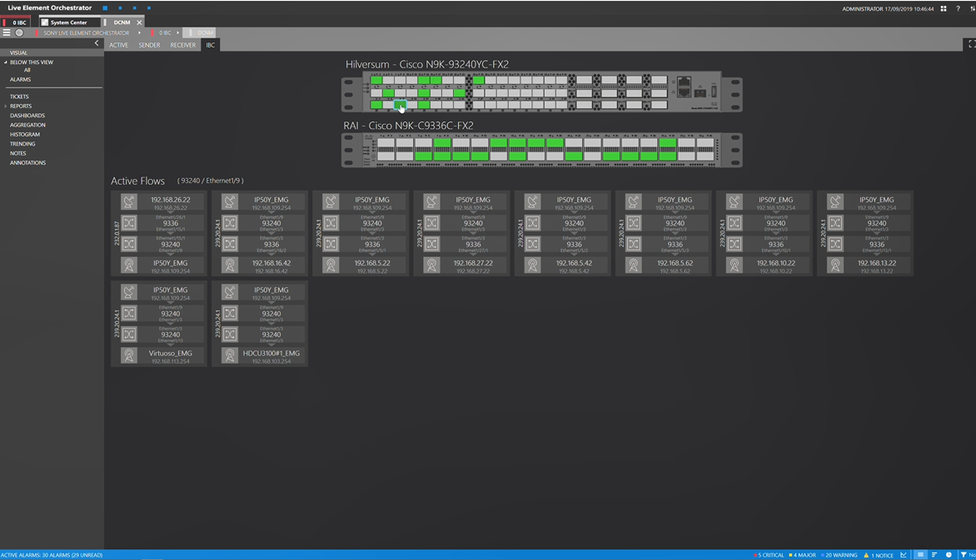The height and width of the screenshot is (560, 976).
Task: Select the Virtuoso_EMG label
Action: click(x=171, y=354)
